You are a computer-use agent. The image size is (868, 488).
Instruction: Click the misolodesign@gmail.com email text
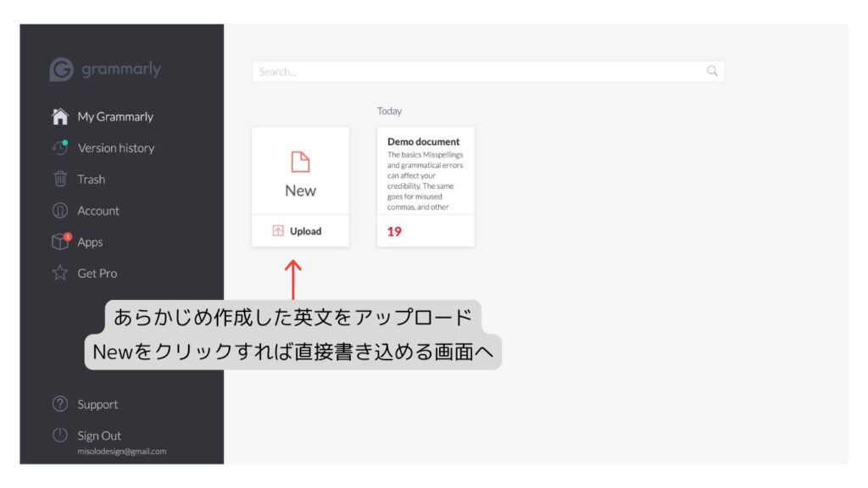pyautogui.click(x=122, y=452)
